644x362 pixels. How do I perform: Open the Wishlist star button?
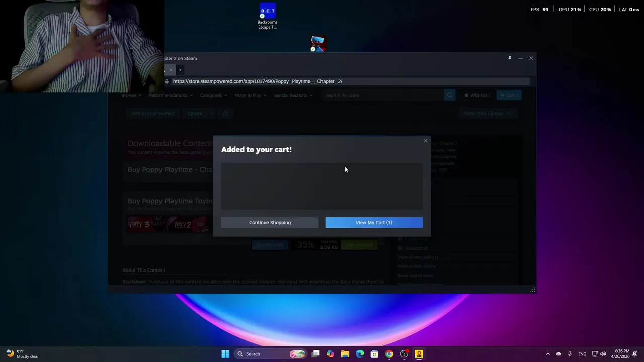click(x=477, y=95)
